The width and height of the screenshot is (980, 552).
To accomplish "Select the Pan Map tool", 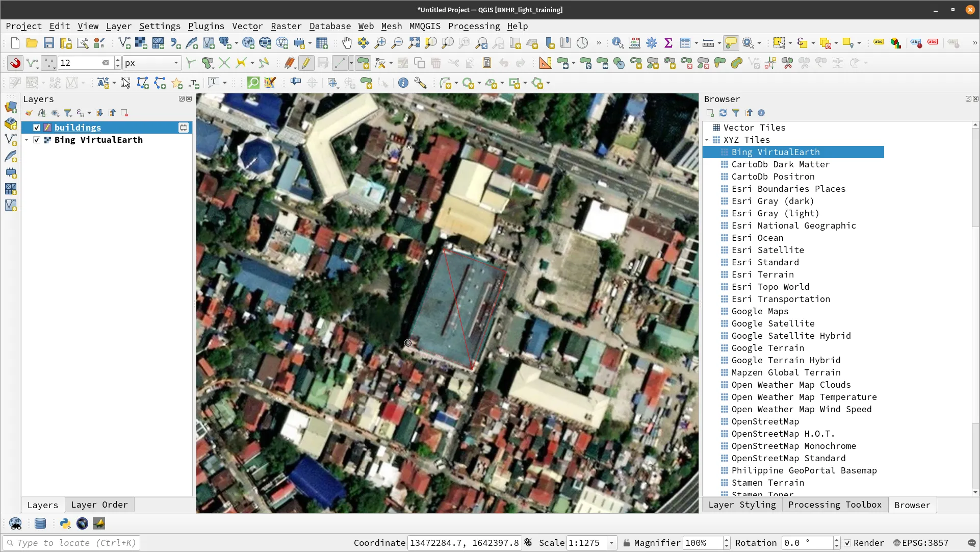I will [x=347, y=43].
